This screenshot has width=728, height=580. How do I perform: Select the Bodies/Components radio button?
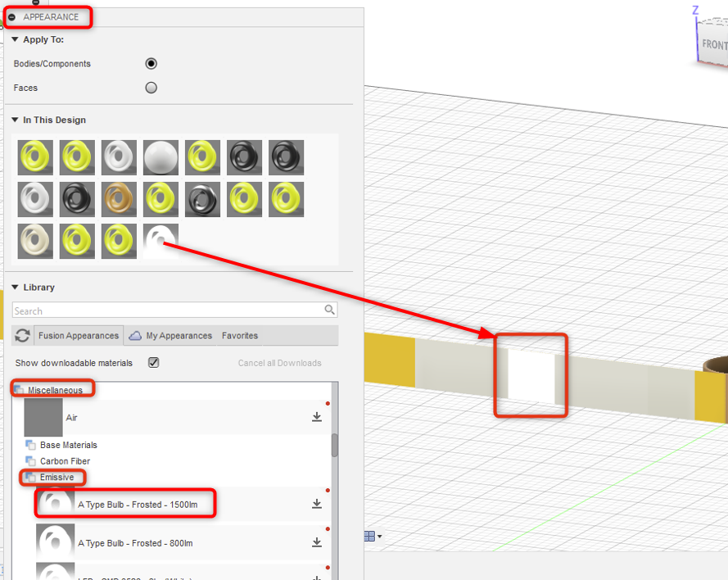[151, 63]
